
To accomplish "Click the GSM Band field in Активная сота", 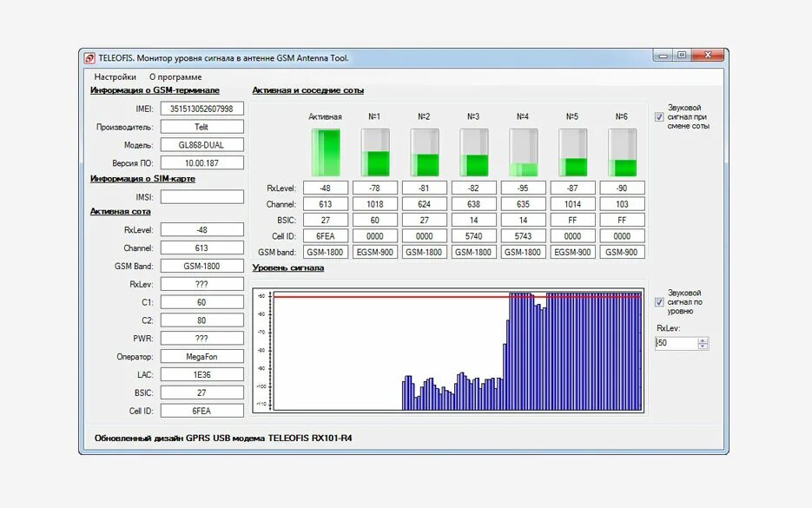I will pyautogui.click(x=202, y=267).
